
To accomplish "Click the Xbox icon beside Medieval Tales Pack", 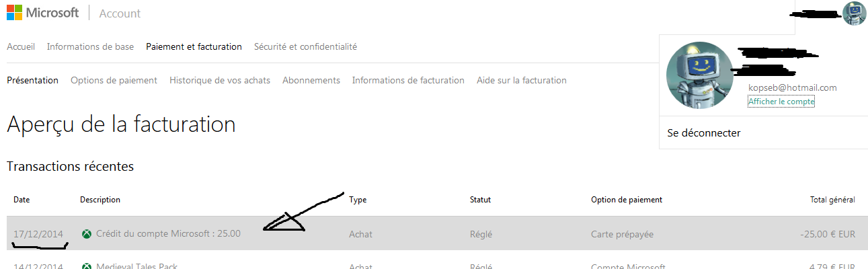I will (x=87, y=266).
